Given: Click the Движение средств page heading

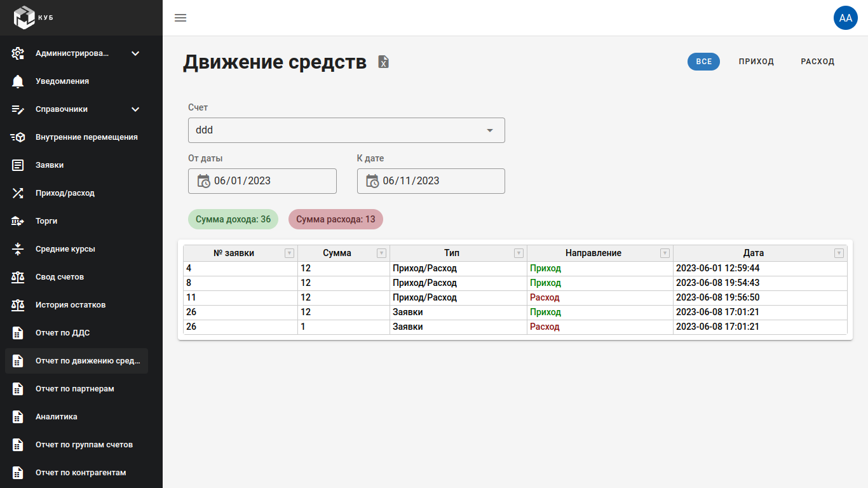Looking at the screenshot, I should pos(275,62).
